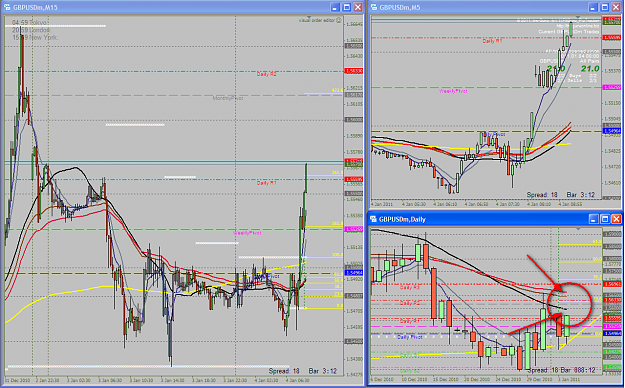The width and height of the screenshot is (625, 388).
Task: Click the green '21.0' All Pairs value
Action: (x=590, y=69)
